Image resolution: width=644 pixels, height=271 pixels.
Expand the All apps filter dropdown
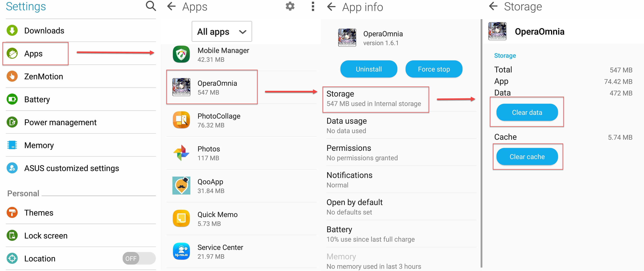pyautogui.click(x=222, y=31)
